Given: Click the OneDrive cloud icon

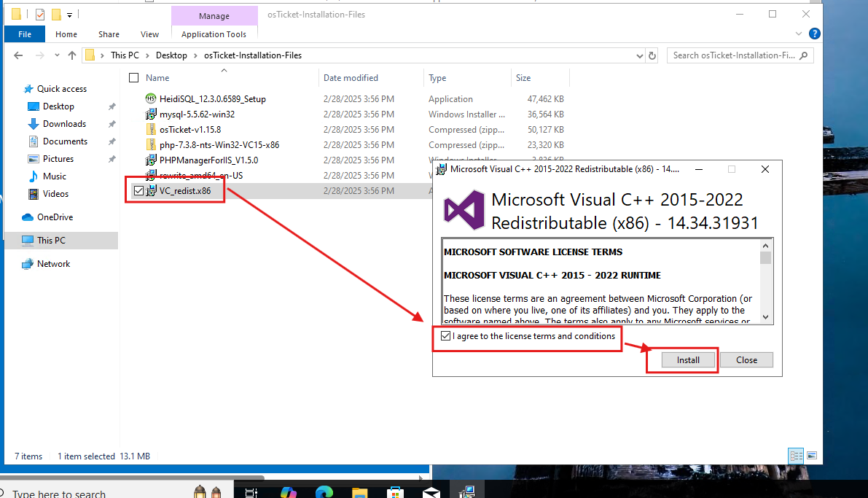Looking at the screenshot, I should (28, 217).
